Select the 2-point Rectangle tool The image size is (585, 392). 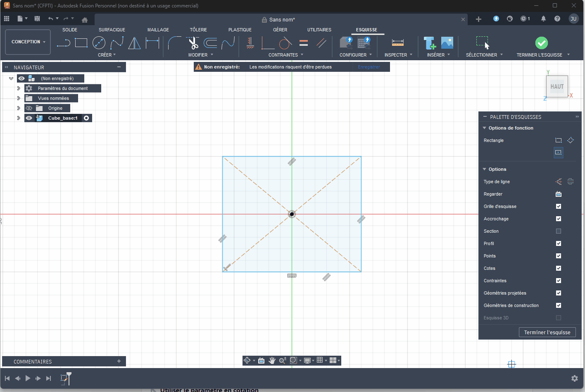[x=81, y=43]
